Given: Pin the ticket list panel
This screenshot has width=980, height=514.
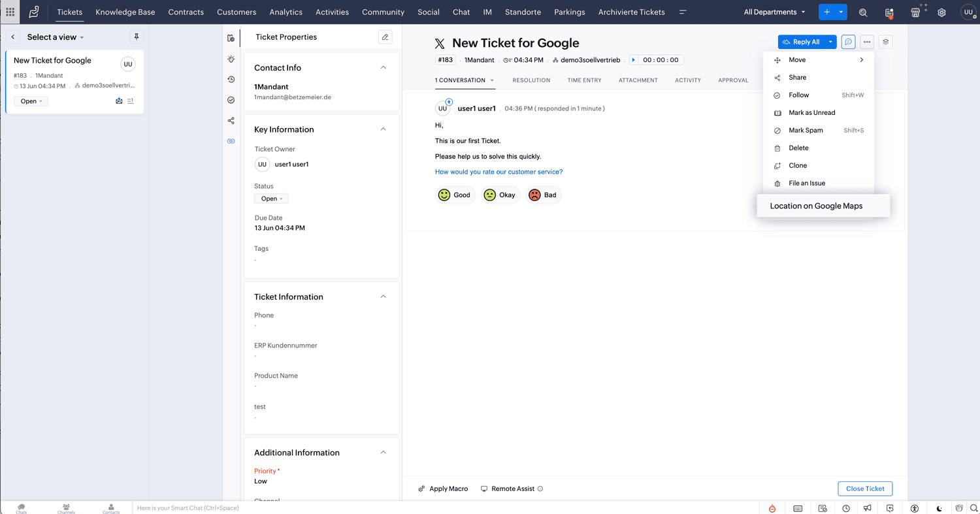Looking at the screenshot, I should [x=136, y=37].
